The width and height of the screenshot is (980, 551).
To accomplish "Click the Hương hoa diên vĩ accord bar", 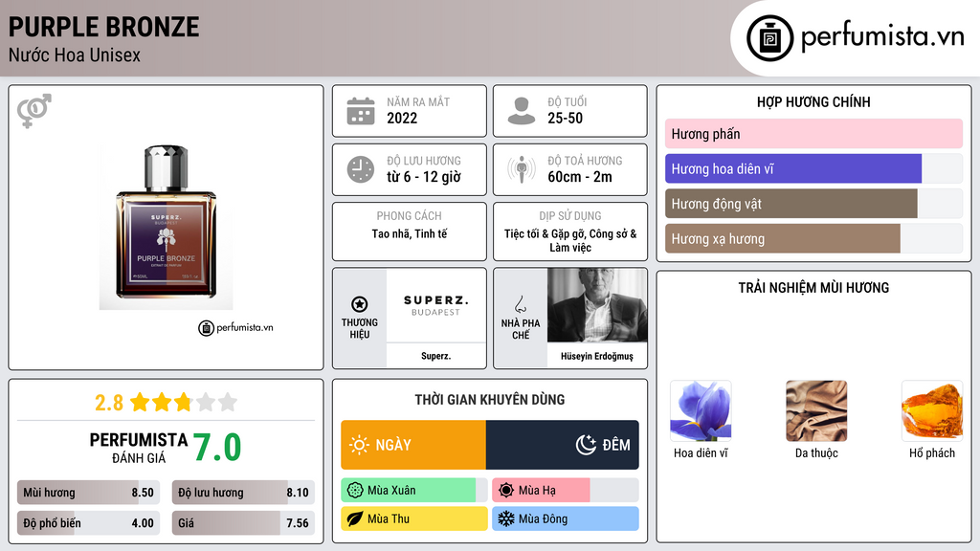I will (x=813, y=168).
